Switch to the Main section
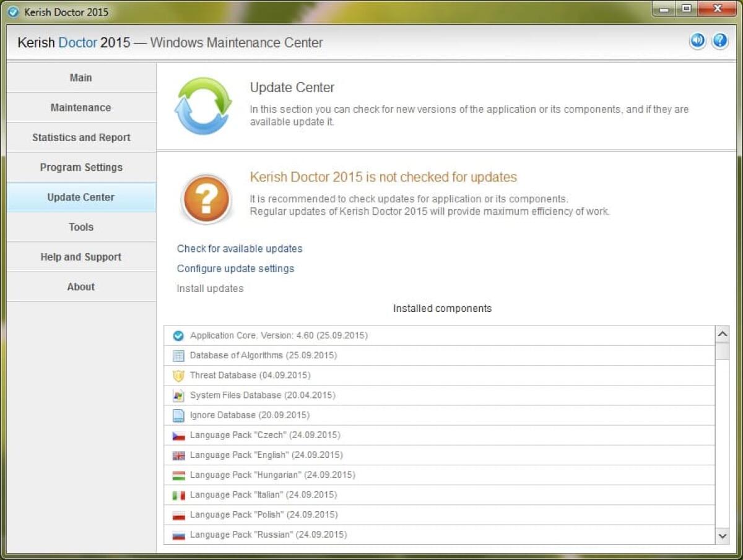 click(x=80, y=77)
